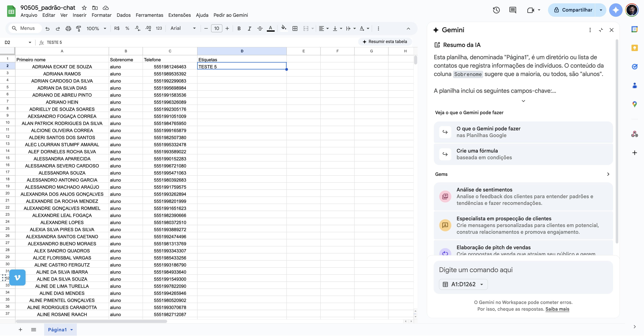Open the Arquivo menu
Image resolution: width=644 pixels, height=336 pixels.
[29, 15]
